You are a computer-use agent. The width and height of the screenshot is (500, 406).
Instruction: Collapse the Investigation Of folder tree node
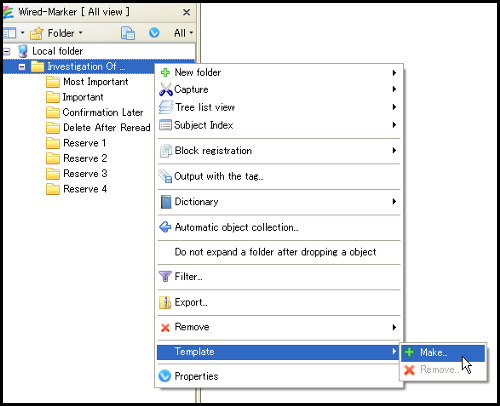coord(22,67)
